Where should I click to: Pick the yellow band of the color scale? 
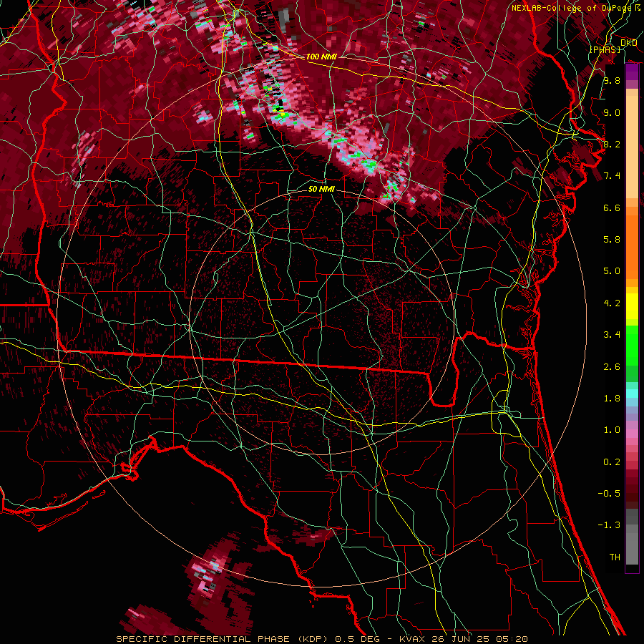coord(632,306)
